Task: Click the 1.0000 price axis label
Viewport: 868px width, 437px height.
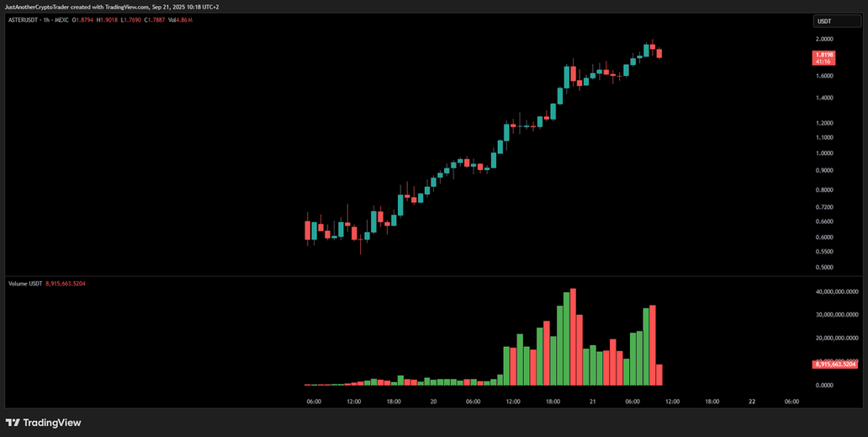Action: pos(824,153)
